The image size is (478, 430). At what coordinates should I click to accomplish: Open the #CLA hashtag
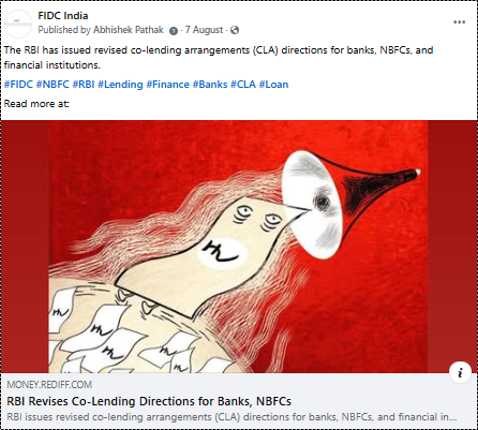tap(243, 84)
